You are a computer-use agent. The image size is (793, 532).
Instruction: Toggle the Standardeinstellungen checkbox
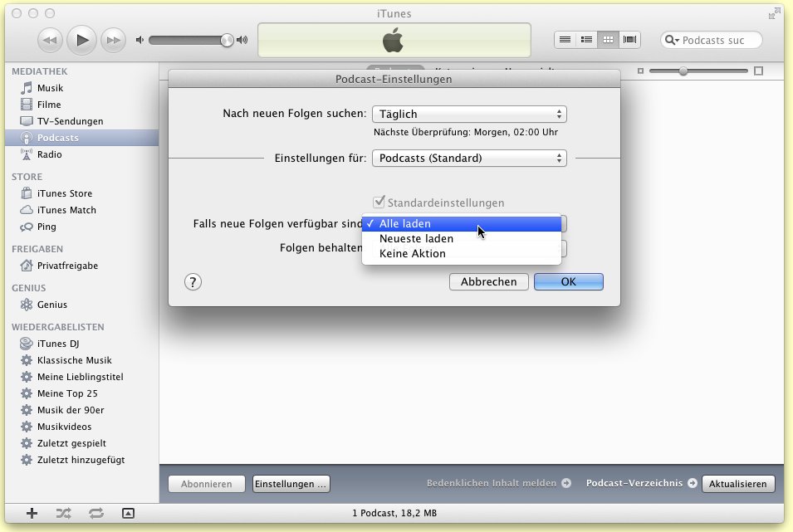pos(379,203)
